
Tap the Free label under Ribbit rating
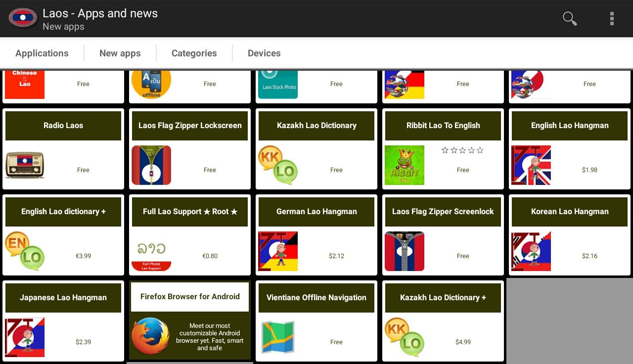click(463, 170)
